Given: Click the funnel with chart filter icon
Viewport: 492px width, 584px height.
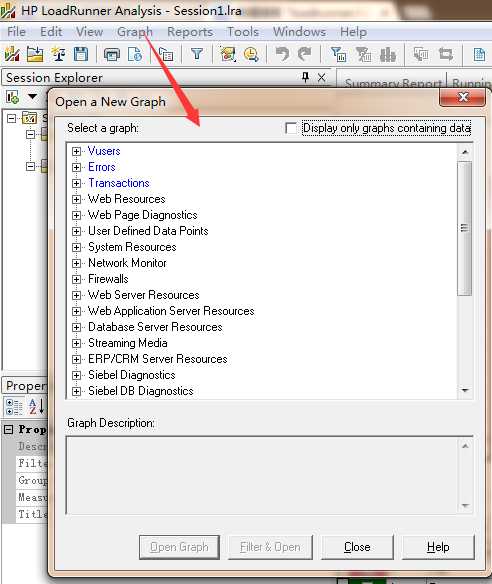Looking at the screenshot, I should [x=339, y=54].
